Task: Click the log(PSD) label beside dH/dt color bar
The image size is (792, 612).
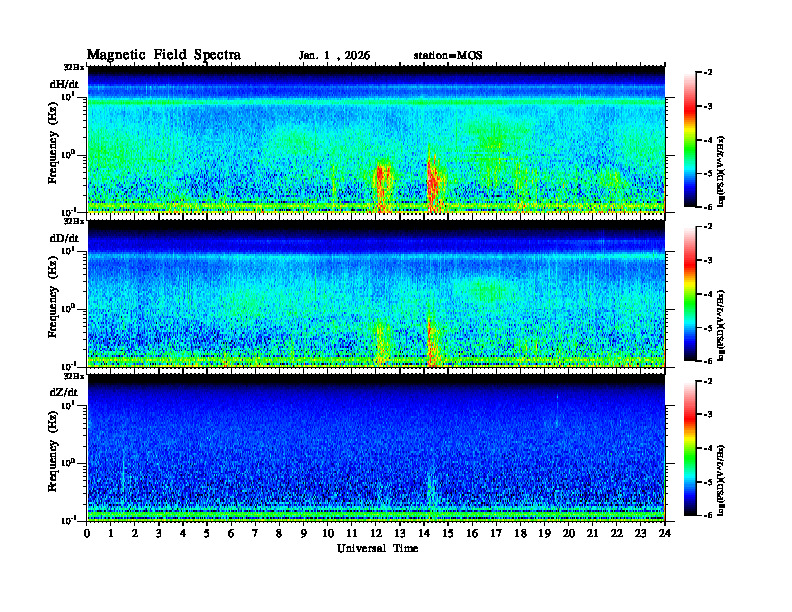Action: (722, 171)
